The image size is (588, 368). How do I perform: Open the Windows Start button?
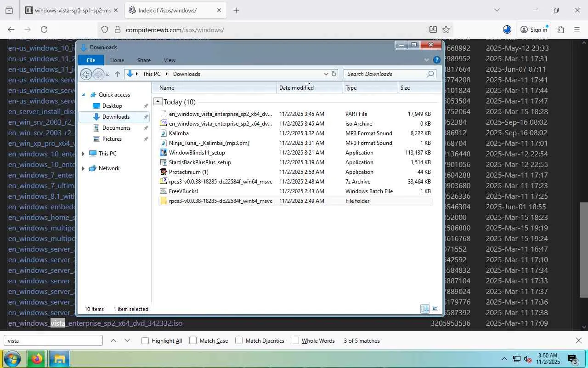click(12, 359)
